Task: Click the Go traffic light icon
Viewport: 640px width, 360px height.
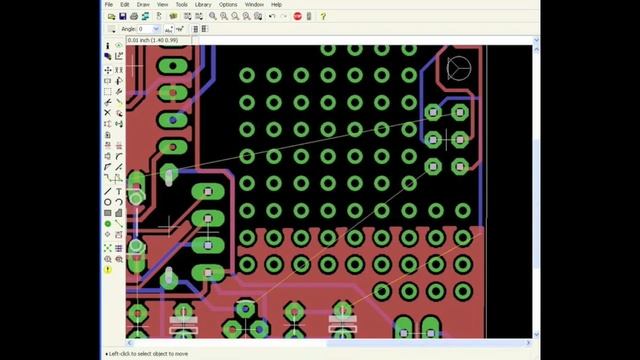Action: (309, 16)
